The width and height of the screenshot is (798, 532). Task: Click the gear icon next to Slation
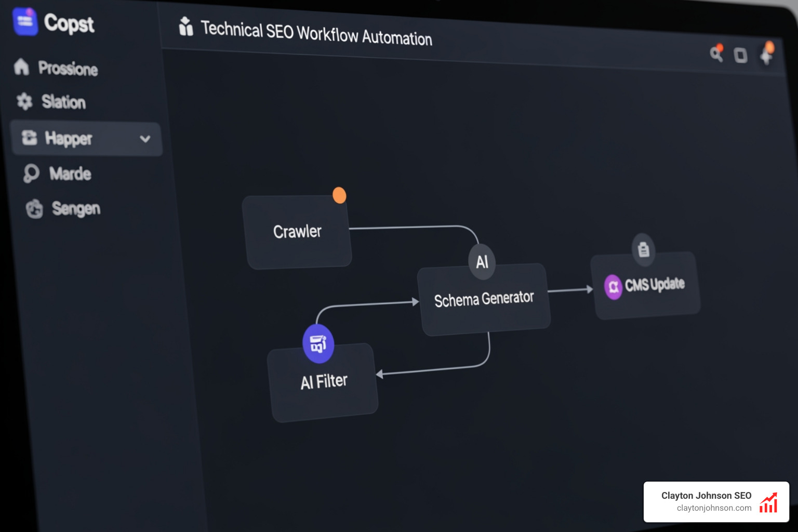[23, 102]
